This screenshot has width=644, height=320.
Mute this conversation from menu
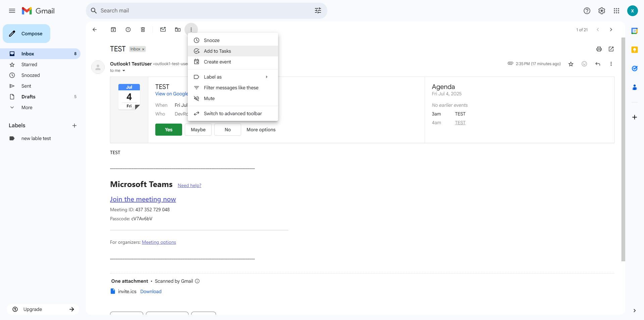pyautogui.click(x=233, y=98)
